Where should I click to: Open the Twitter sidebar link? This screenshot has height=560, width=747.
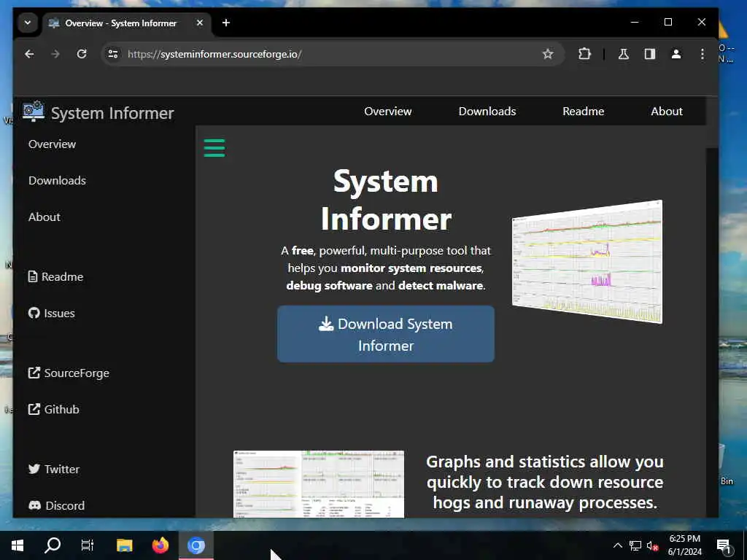click(x=54, y=469)
